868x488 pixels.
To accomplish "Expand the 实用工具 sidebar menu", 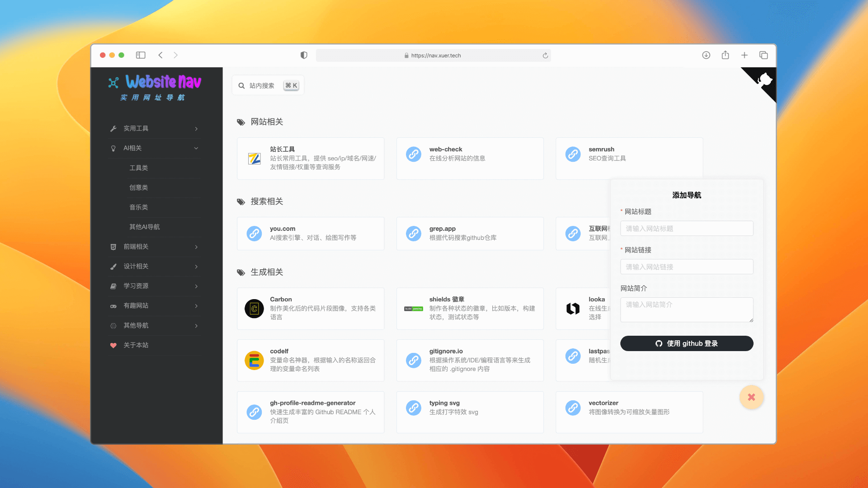I will tap(155, 129).
